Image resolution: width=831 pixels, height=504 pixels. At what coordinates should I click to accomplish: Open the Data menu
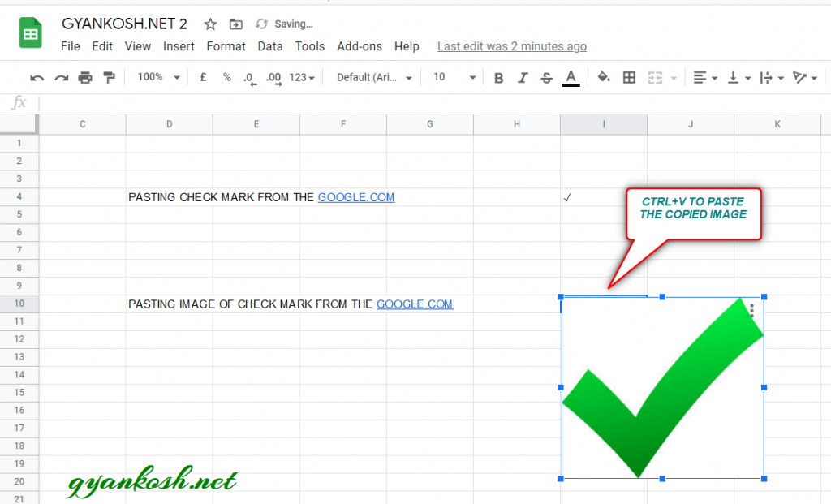pyautogui.click(x=269, y=46)
